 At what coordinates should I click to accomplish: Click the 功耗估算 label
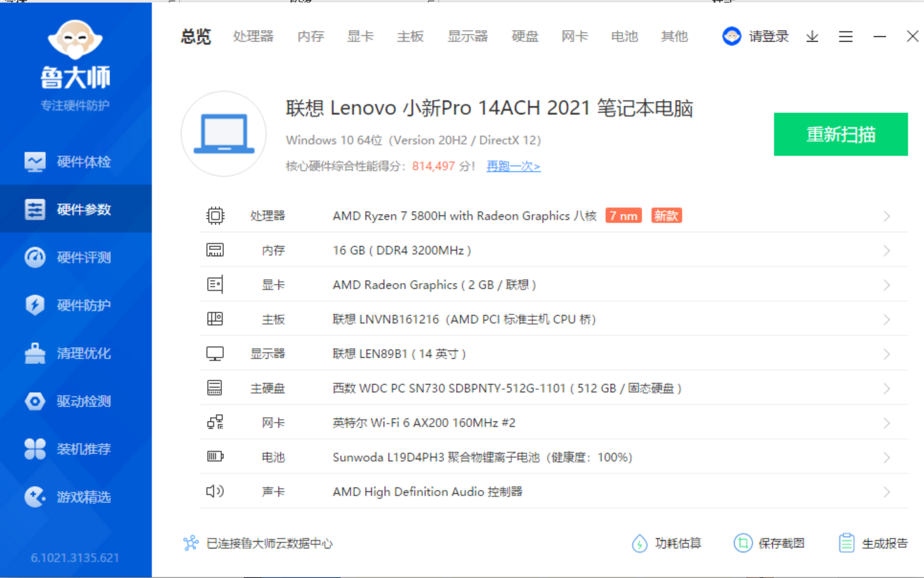[678, 544]
